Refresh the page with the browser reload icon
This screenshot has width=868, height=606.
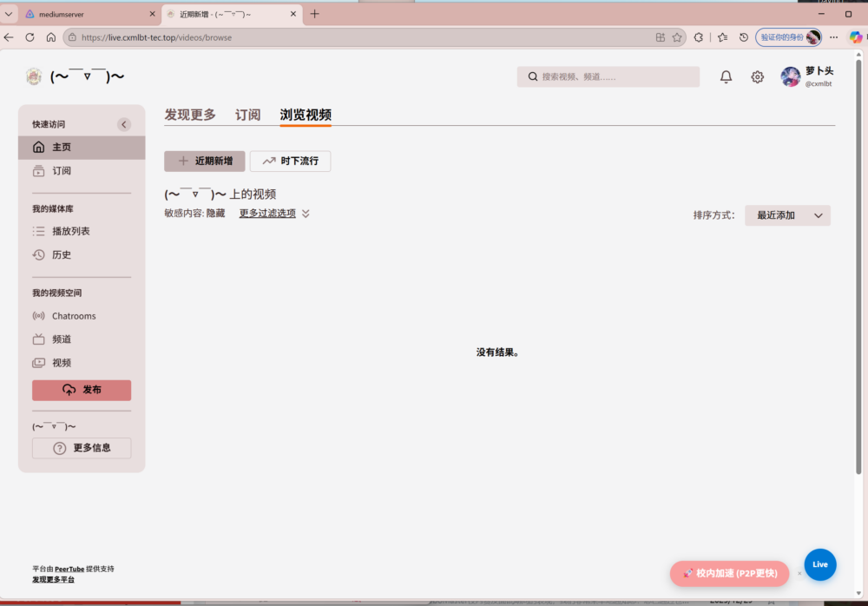(30, 37)
